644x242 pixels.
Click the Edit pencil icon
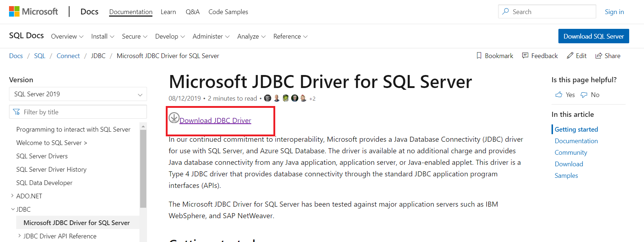coord(570,56)
